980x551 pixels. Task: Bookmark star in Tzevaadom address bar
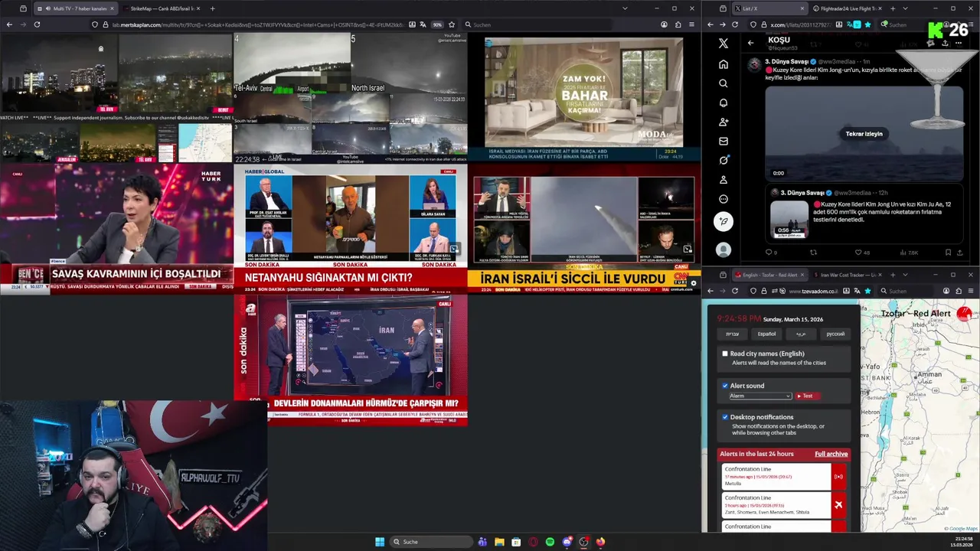(x=867, y=291)
